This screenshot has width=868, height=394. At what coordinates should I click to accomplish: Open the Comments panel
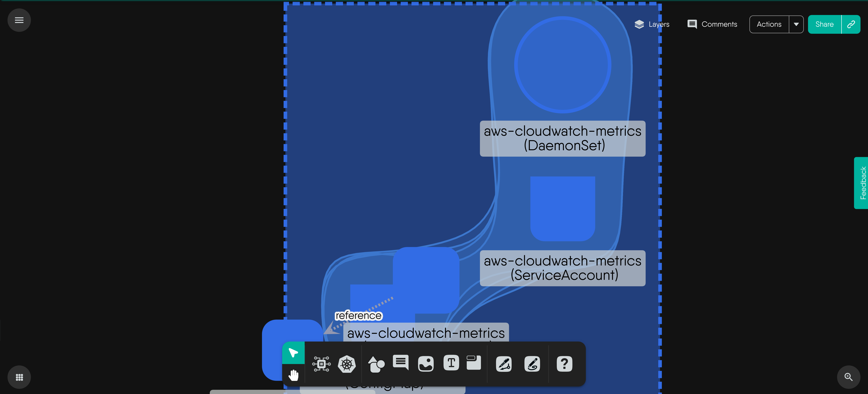pyautogui.click(x=712, y=24)
